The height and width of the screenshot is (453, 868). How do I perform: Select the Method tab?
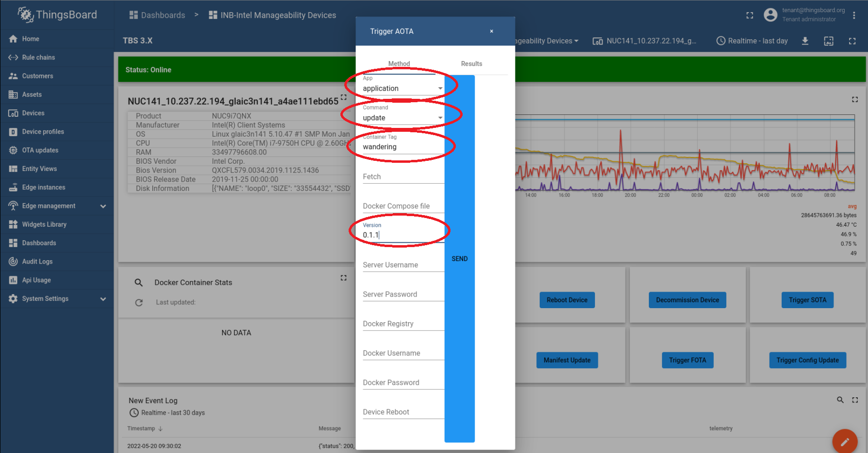pyautogui.click(x=399, y=63)
